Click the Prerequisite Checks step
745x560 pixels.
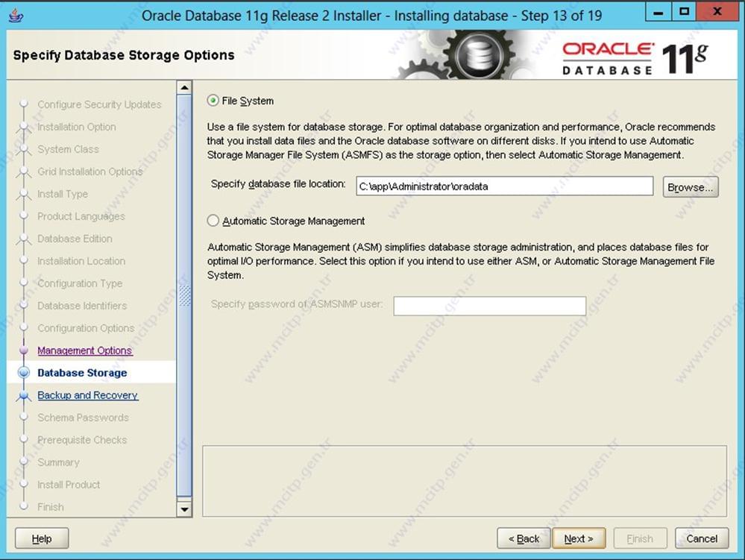pos(82,440)
